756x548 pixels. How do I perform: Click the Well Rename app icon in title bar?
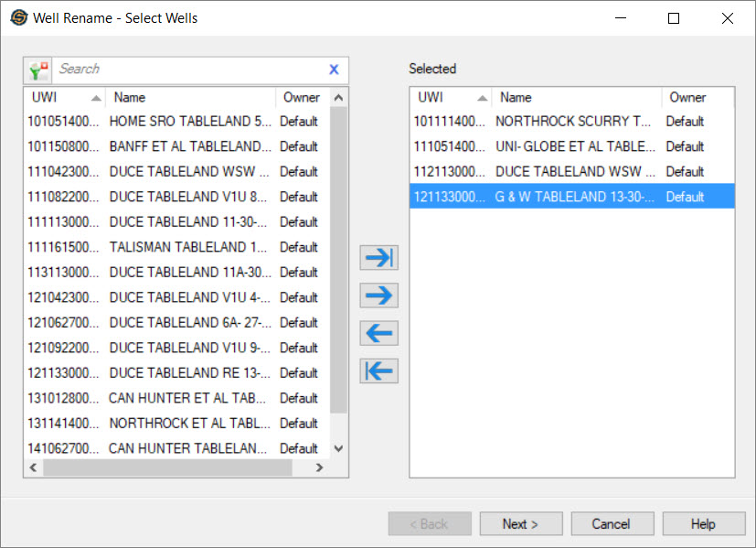[18, 17]
